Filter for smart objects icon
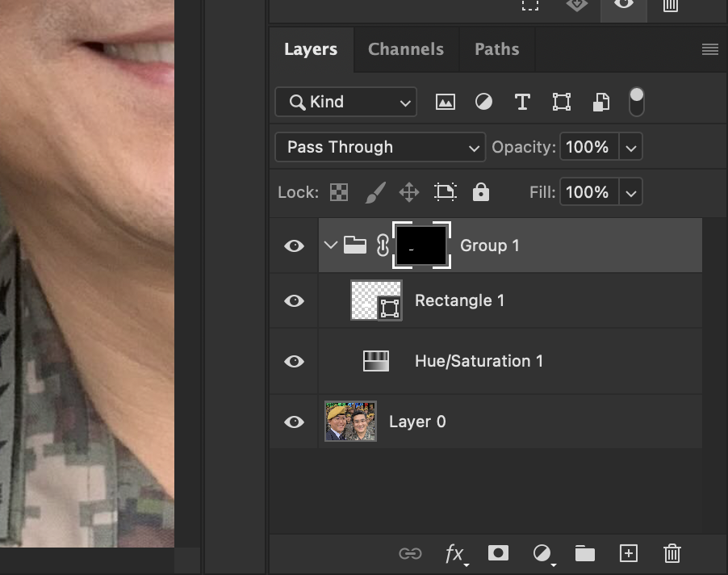 pos(600,102)
